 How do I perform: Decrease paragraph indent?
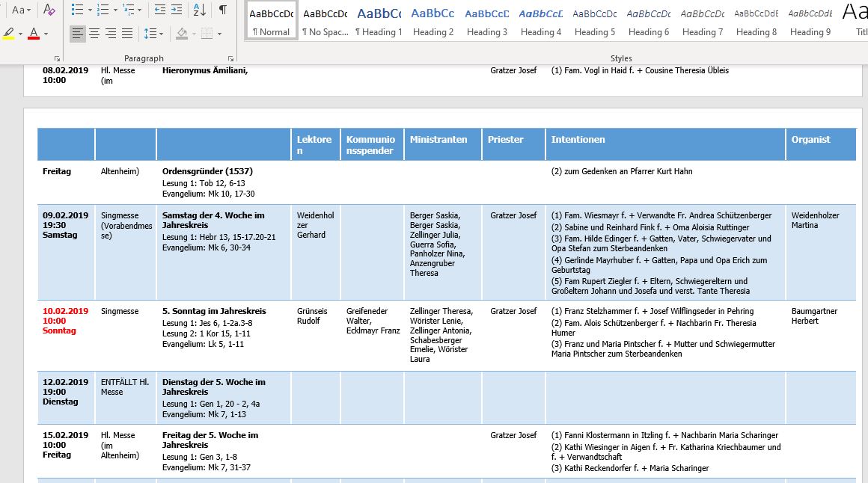160,10
